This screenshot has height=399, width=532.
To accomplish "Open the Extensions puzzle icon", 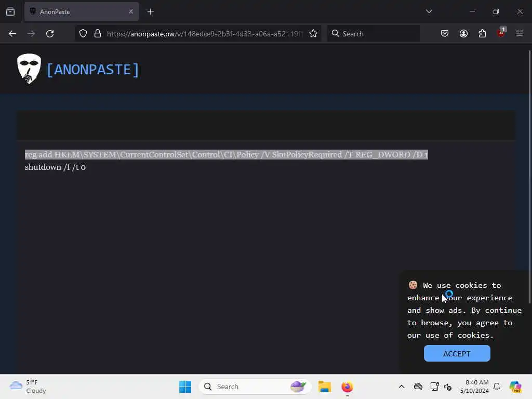I will coord(482,34).
